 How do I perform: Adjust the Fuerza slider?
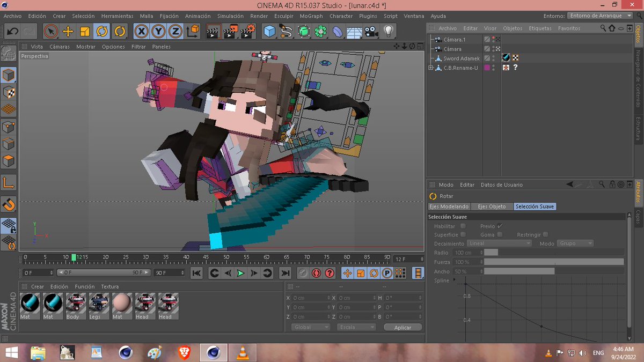click(554, 262)
